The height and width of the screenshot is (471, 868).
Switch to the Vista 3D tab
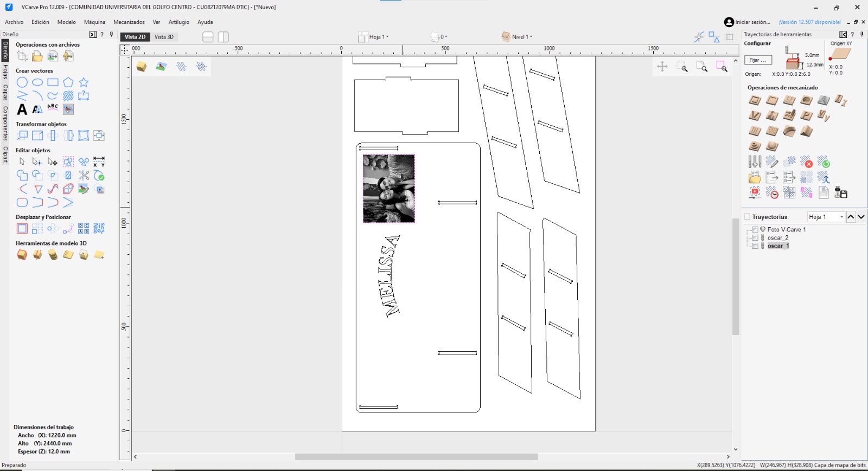[164, 37]
